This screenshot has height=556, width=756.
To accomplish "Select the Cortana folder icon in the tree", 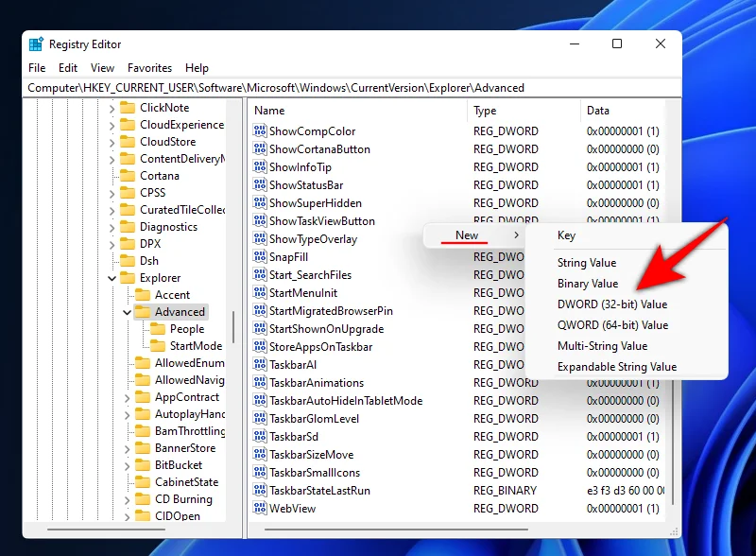I will pos(128,175).
